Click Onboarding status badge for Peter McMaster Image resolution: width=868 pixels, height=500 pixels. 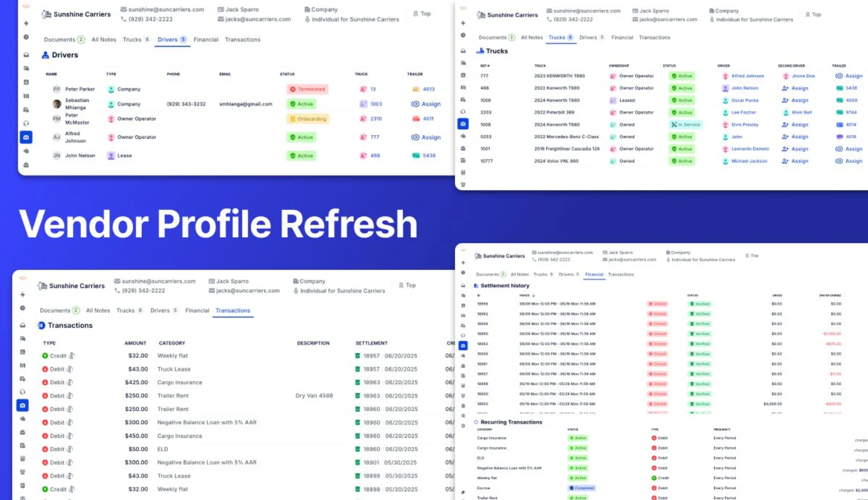coord(308,119)
